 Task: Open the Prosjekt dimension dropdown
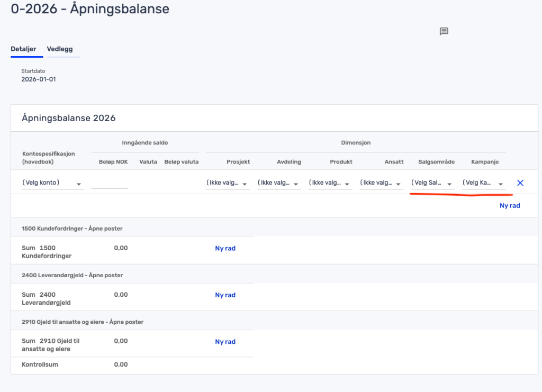point(228,183)
